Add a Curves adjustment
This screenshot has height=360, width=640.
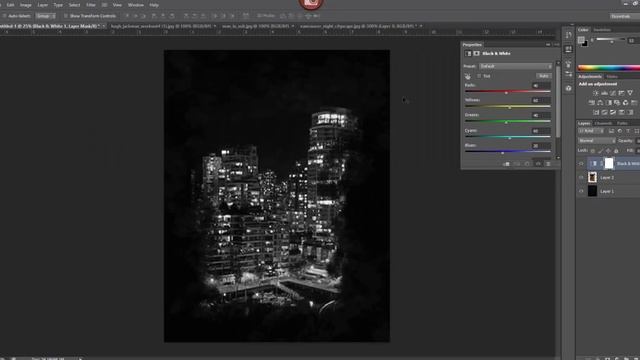tap(613, 93)
